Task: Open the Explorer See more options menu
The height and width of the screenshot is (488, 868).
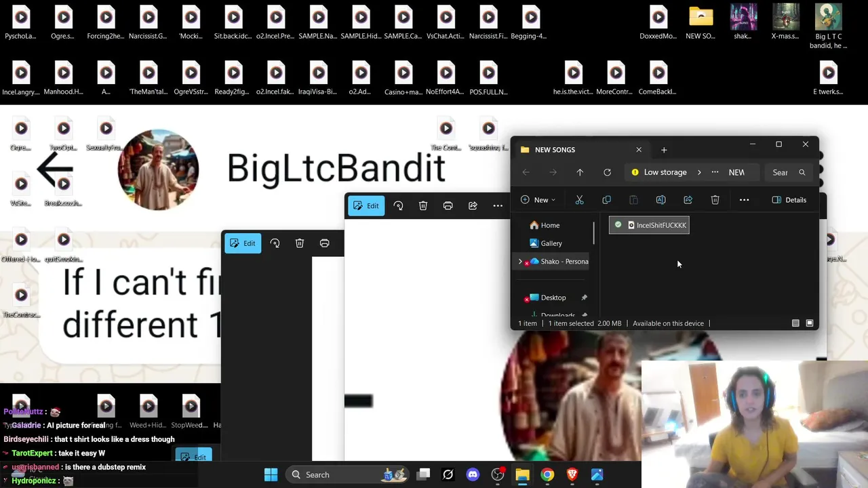Action: [x=744, y=200]
